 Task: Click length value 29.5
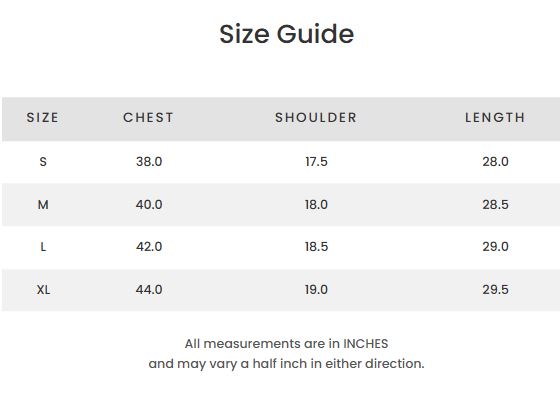click(495, 290)
